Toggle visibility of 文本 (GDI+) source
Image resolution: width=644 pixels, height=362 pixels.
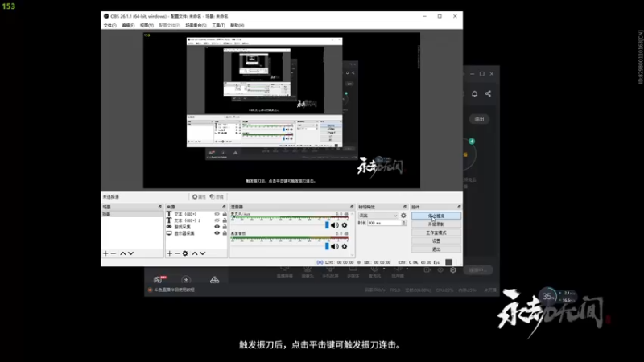click(217, 214)
